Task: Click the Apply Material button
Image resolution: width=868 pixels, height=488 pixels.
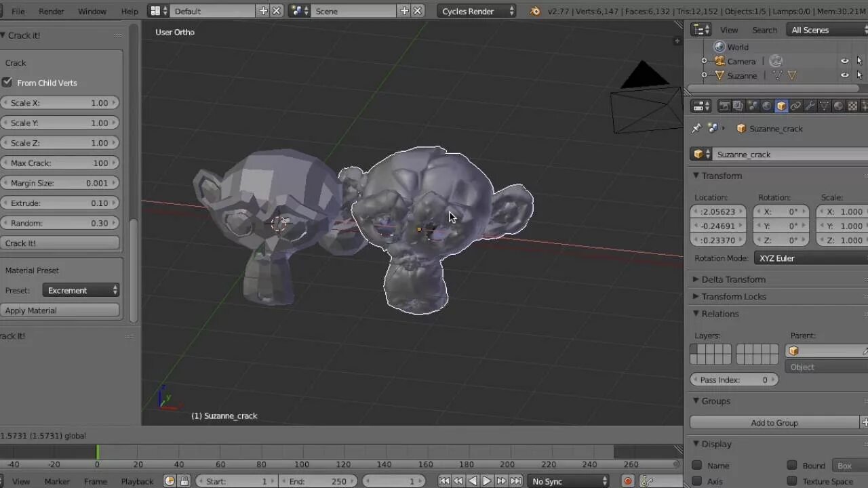Action: 60,310
